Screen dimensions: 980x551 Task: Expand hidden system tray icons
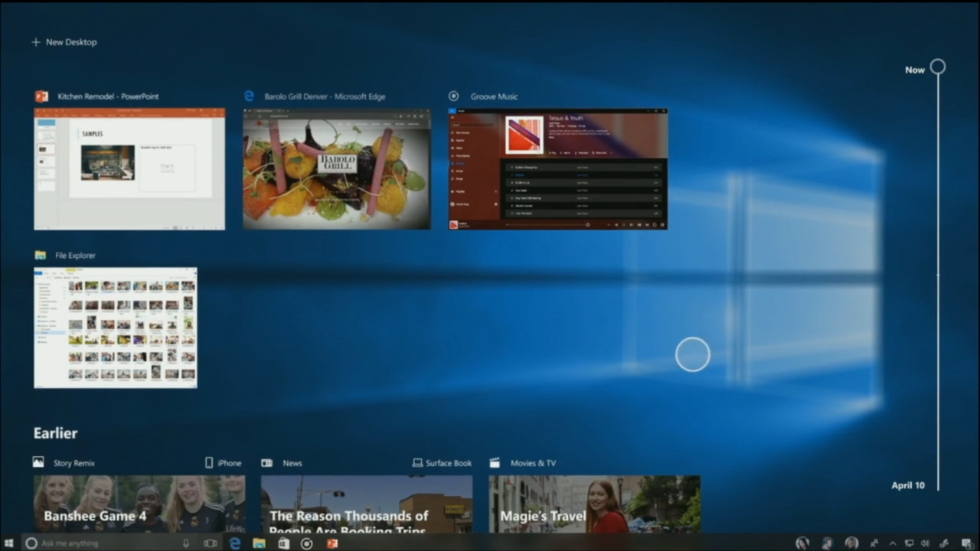(893, 543)
